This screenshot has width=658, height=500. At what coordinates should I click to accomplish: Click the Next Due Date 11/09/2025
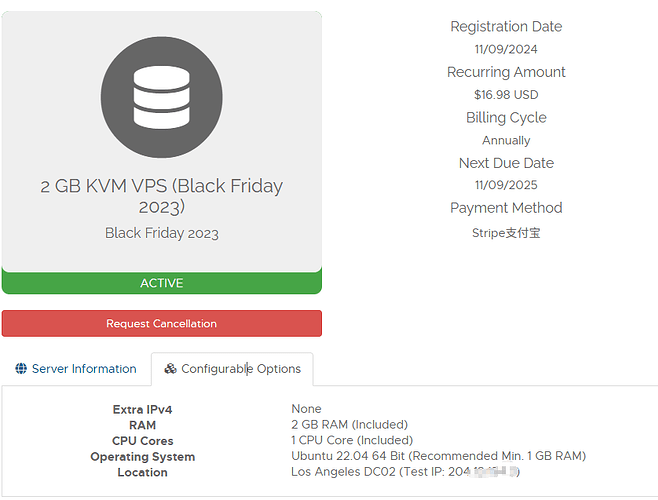click(506, 185)
